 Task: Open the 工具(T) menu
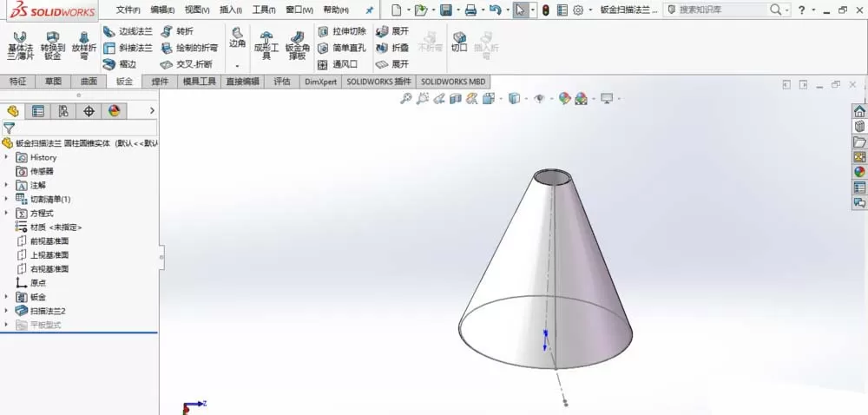[264, 10]
